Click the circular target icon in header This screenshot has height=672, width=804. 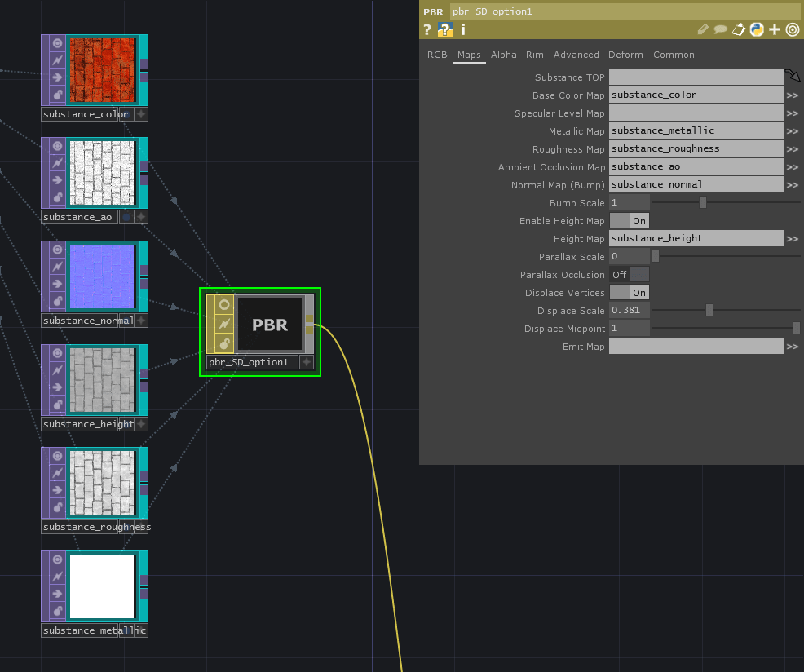[x=793, y=29]
